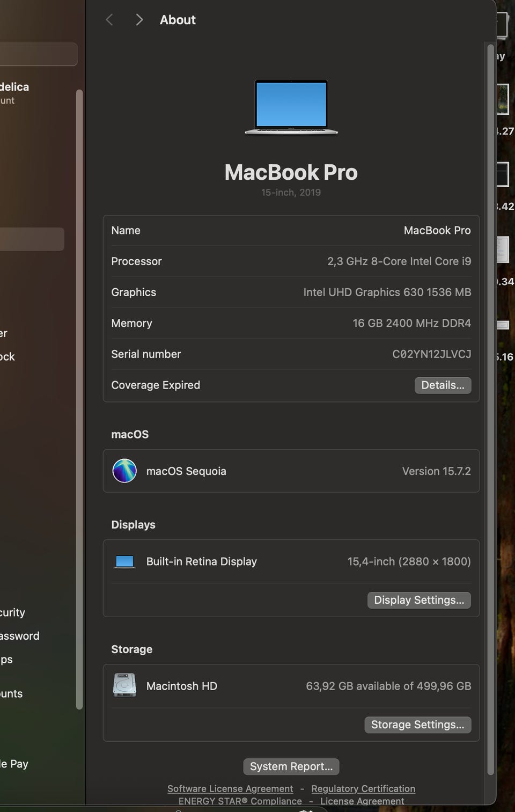Click the sidebar vertical scrollbar
This screenshot has width=515, height=812.
[79, 399]
